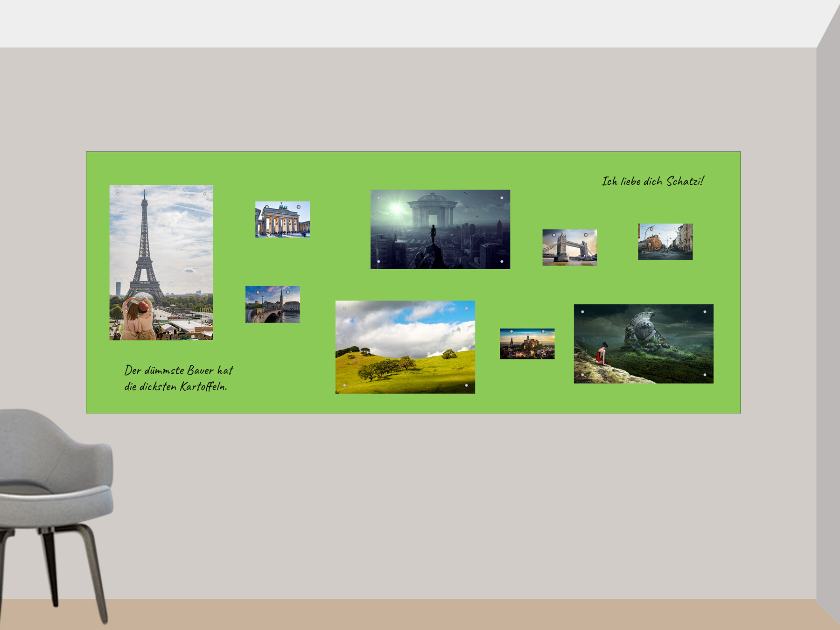The width and height of the screenshot is (840, 630).
Task: Click the top-right magnet on Eiffel Tower photo
Action: click(x=205, y=194)
